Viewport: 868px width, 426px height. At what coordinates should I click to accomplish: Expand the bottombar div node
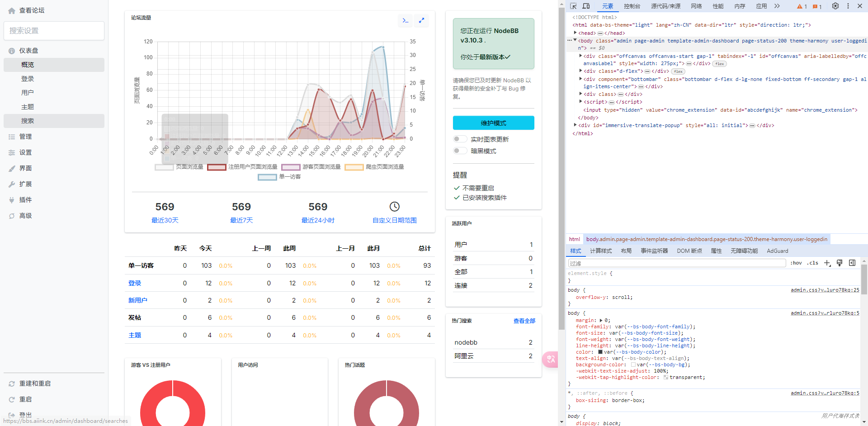point(580,79)
